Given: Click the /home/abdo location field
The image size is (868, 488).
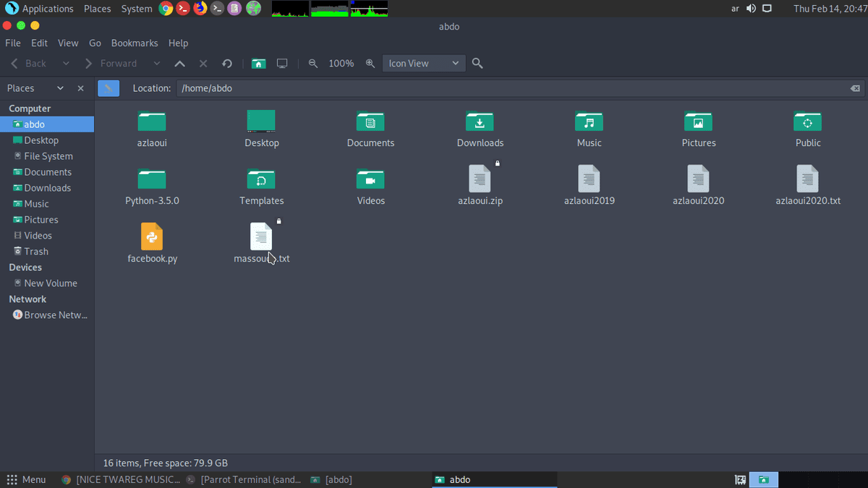Looking at the screenshot, I should tap(506, 88).
